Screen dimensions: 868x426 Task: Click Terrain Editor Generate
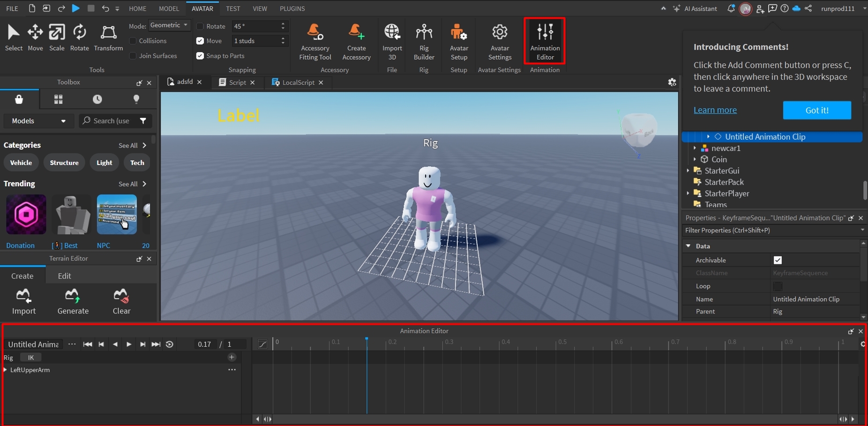(73, 302)
